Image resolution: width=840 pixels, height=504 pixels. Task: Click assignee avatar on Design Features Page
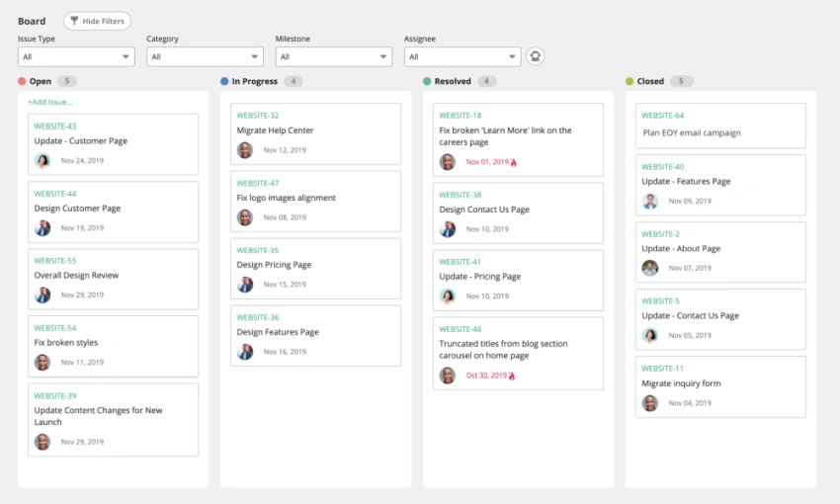coord(245,352)
